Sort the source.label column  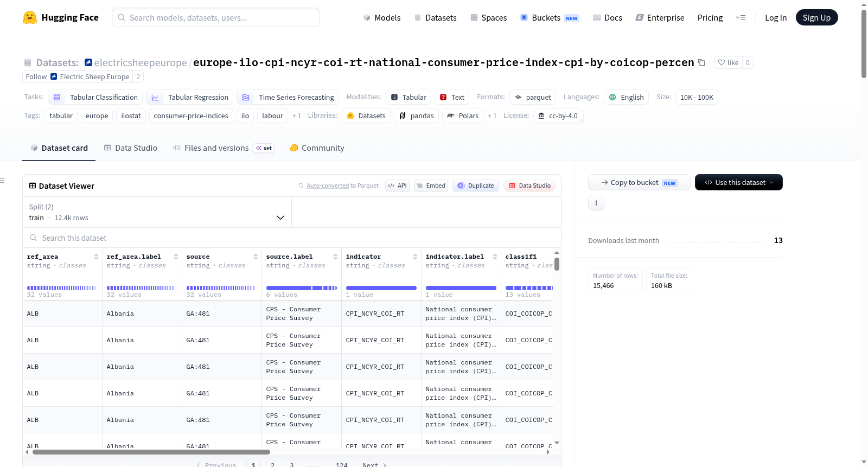[335, 257]
